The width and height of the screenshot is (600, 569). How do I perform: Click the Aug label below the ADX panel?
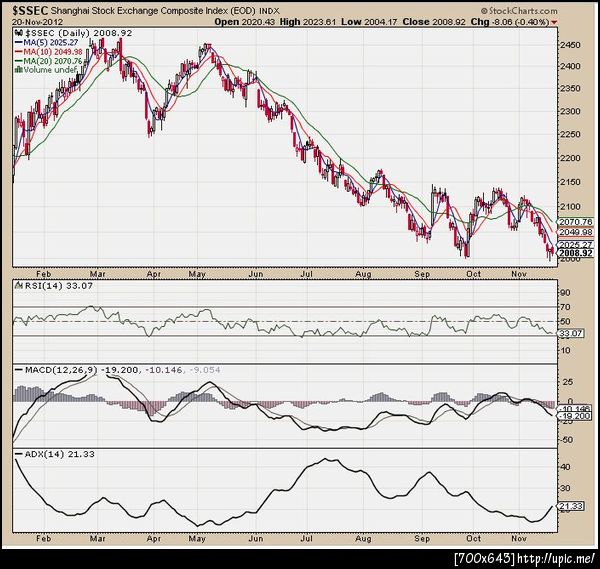tap(363, 539)
